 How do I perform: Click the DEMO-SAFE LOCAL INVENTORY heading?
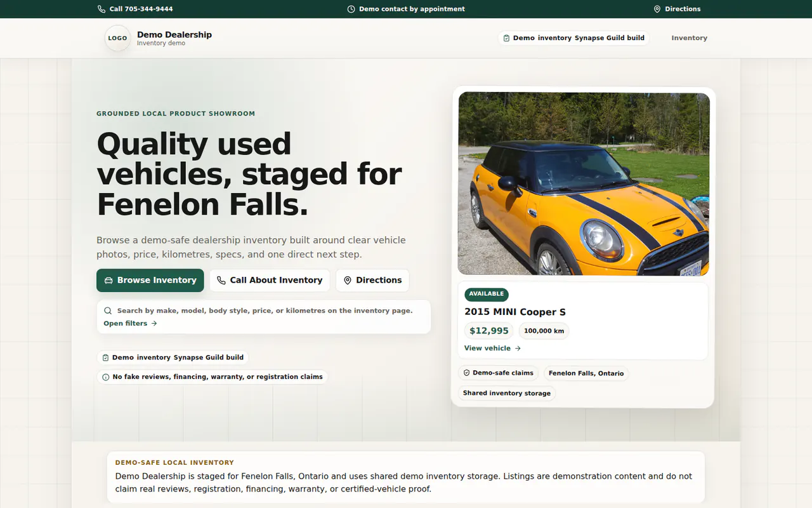point(174,463)
